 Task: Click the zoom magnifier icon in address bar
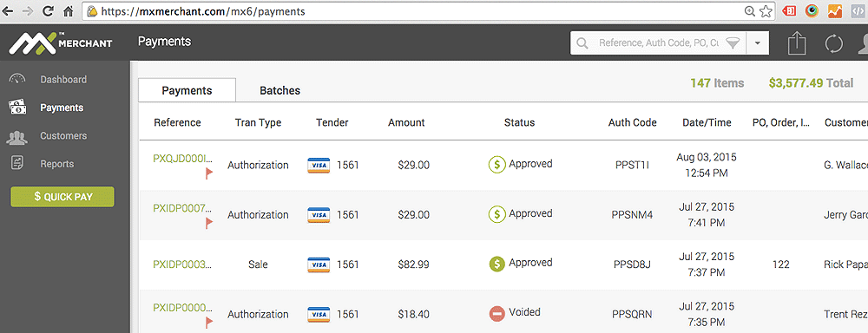coord(750,11)
